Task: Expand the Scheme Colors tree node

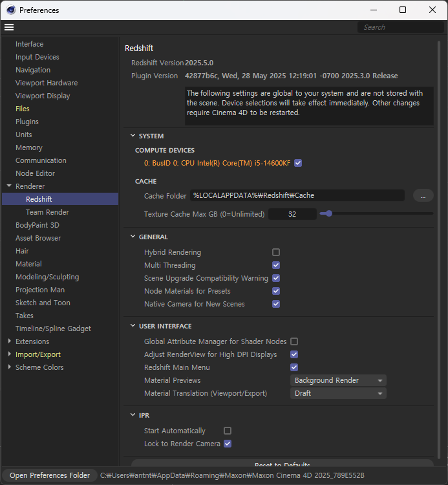Action: click(x=9, y=367)
